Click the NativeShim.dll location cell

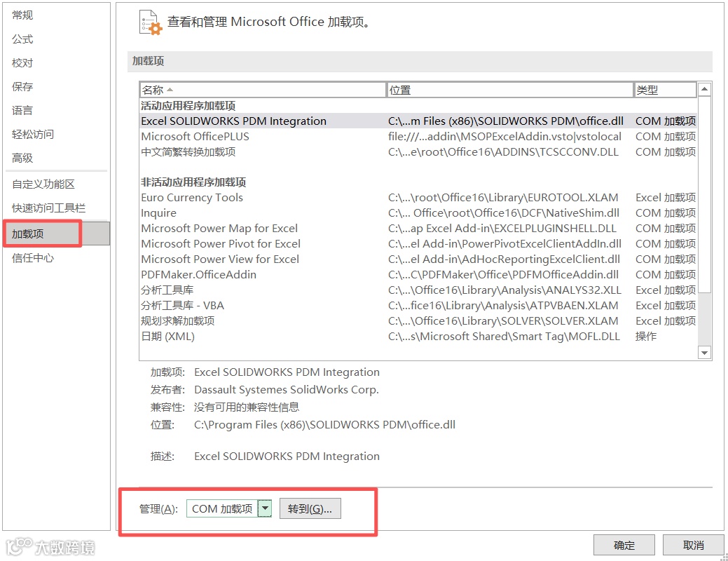(x=504, y=213)
